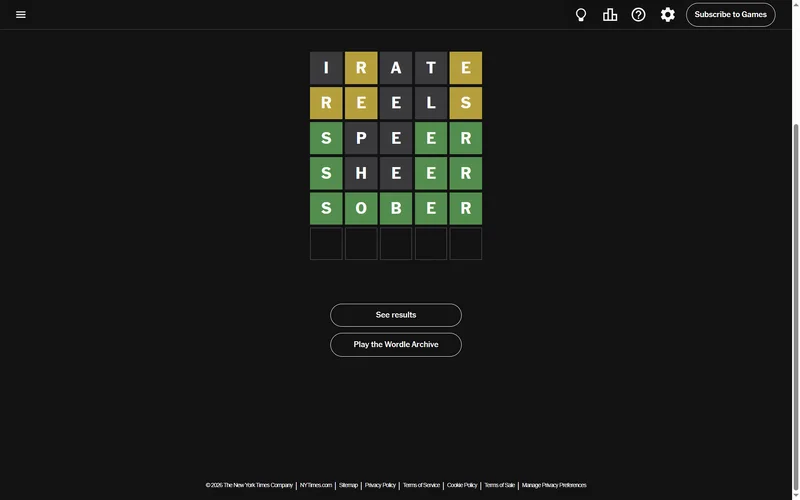Click the yellow R tile starting REELS
Viewport: 800px width, 500px height.
[326, 103]
